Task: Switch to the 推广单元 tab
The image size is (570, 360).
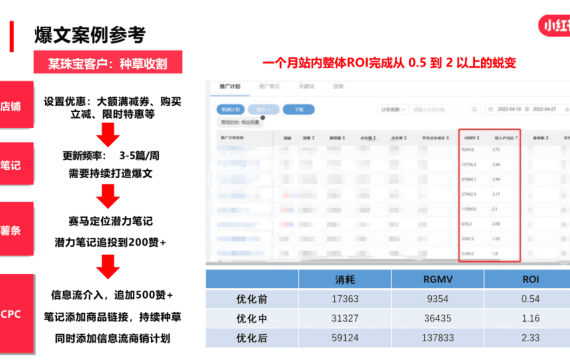Action: [x=269, y=87]
